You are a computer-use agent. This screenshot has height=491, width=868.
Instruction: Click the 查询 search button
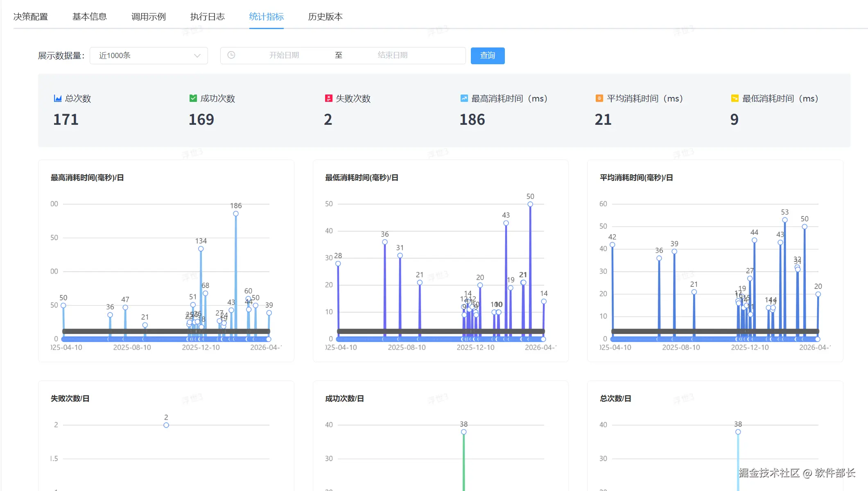pos(487,56)
